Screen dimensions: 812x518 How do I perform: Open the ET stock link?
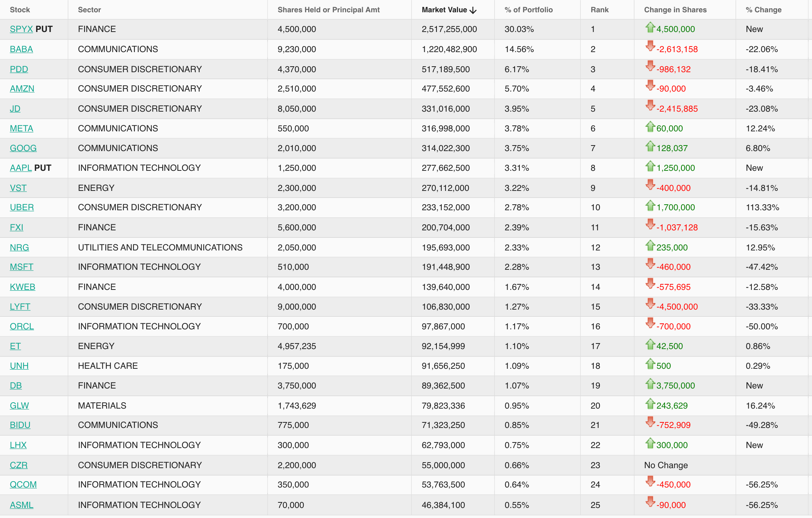[x=15, y=346]
